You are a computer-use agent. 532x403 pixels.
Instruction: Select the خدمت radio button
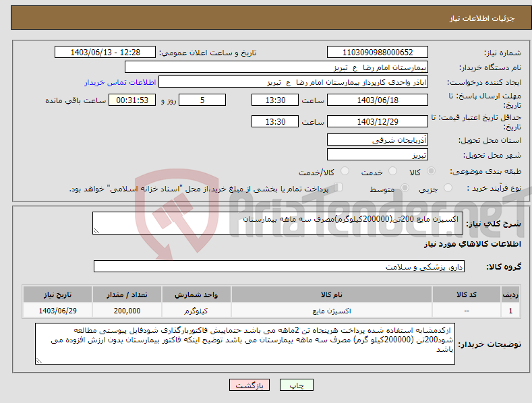coord(392,171)
